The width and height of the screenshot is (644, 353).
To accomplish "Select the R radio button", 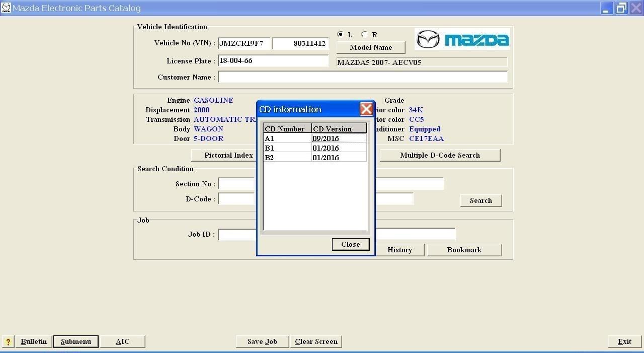I will [364, 34].
